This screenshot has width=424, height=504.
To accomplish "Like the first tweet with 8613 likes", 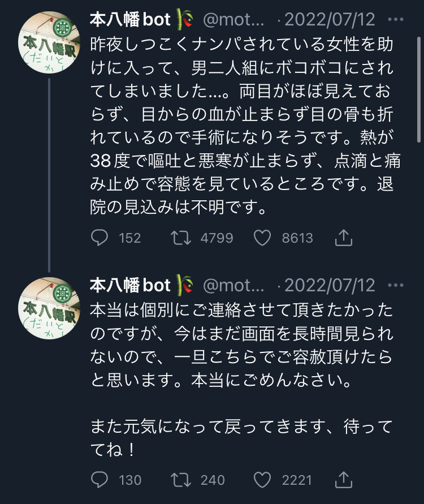I will 262,238.
